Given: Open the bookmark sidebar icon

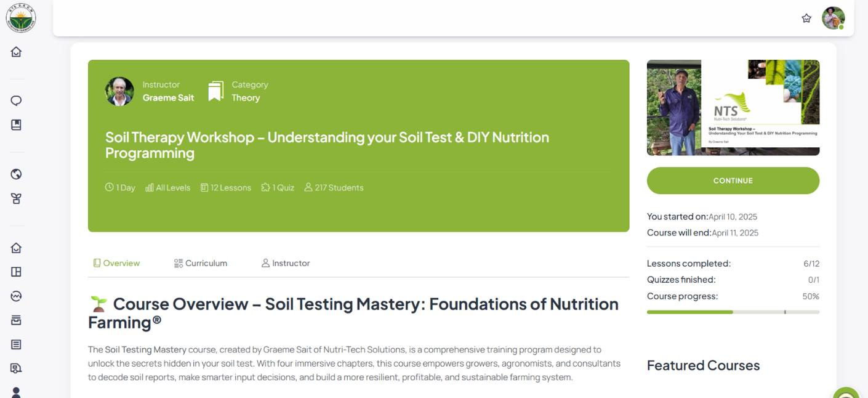Looking at the screenshot, I should click(x=17, y=125).
